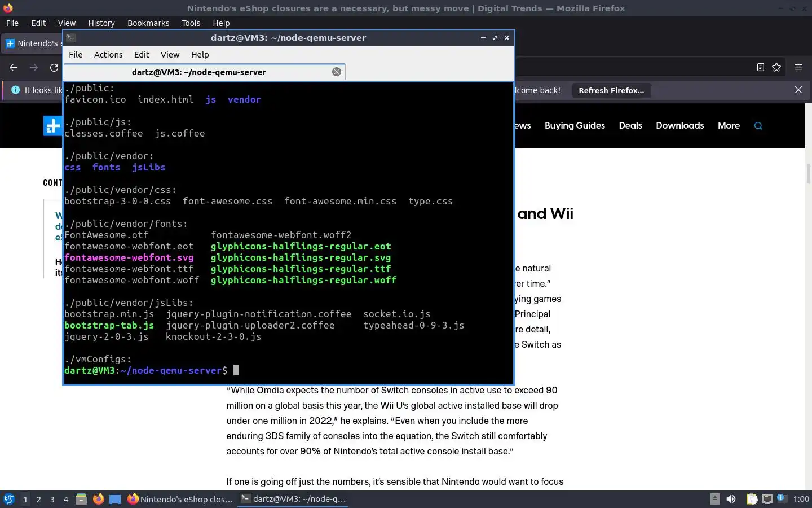This screenshot has height=508, width=812.
Task: Click the terminal title bar text
Action: tap(288, 38)
